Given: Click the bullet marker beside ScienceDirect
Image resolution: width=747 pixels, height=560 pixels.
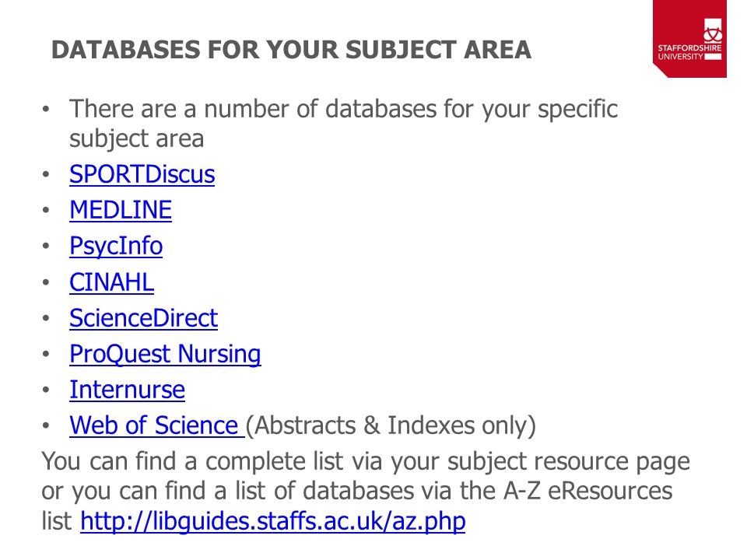Looking at the screenshot, I should click(x=46, y=319).
